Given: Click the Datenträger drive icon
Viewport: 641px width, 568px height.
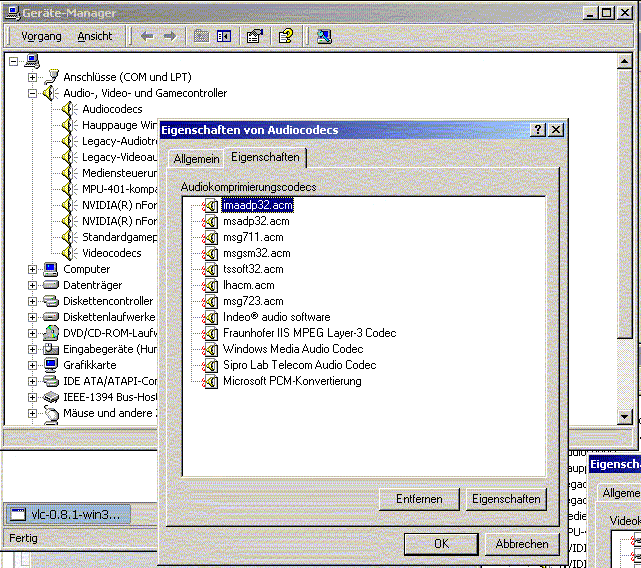Looking at the screenshot, I should [x=51, y=285].
